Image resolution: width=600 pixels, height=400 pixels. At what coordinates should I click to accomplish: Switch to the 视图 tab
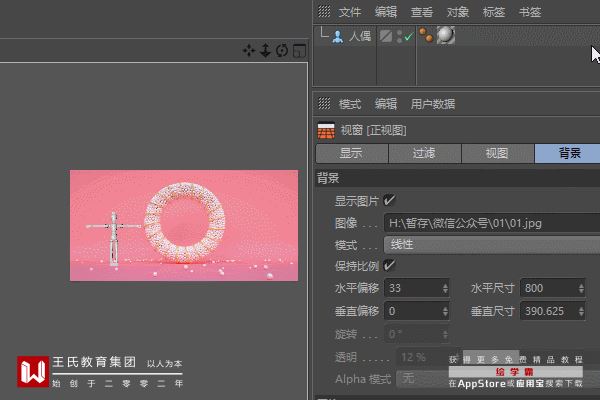497,153
